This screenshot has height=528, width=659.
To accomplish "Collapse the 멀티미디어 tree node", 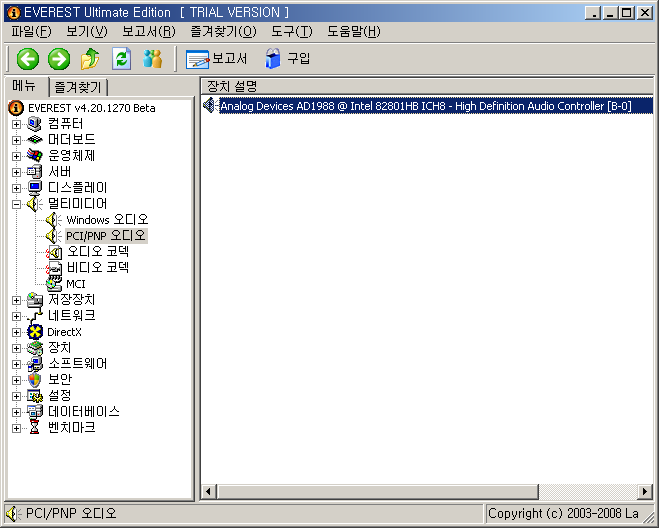I will tap(16, 204).
